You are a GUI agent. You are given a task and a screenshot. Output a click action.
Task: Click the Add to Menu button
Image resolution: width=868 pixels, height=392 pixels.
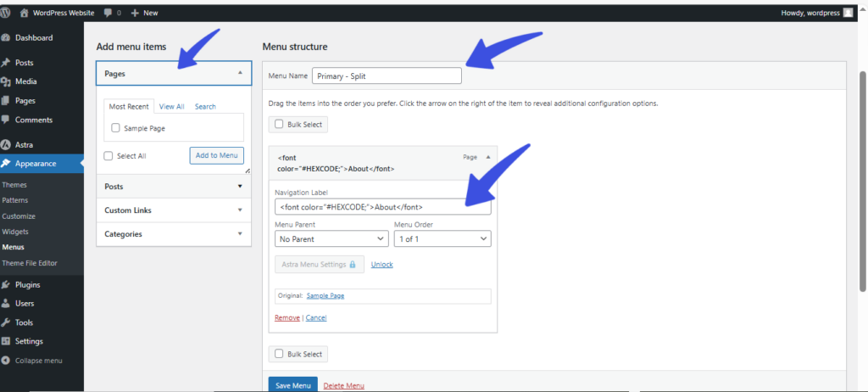point(216,155)
